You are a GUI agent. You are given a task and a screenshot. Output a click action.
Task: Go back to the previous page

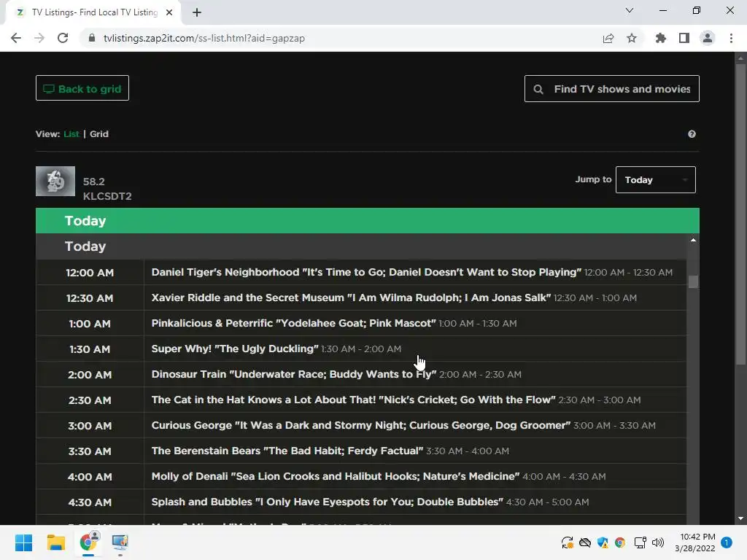pyautogui.click(x=16, y=38)
